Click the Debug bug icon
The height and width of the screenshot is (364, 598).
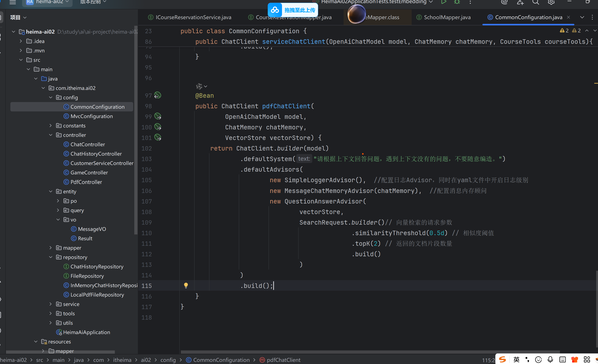457,2
